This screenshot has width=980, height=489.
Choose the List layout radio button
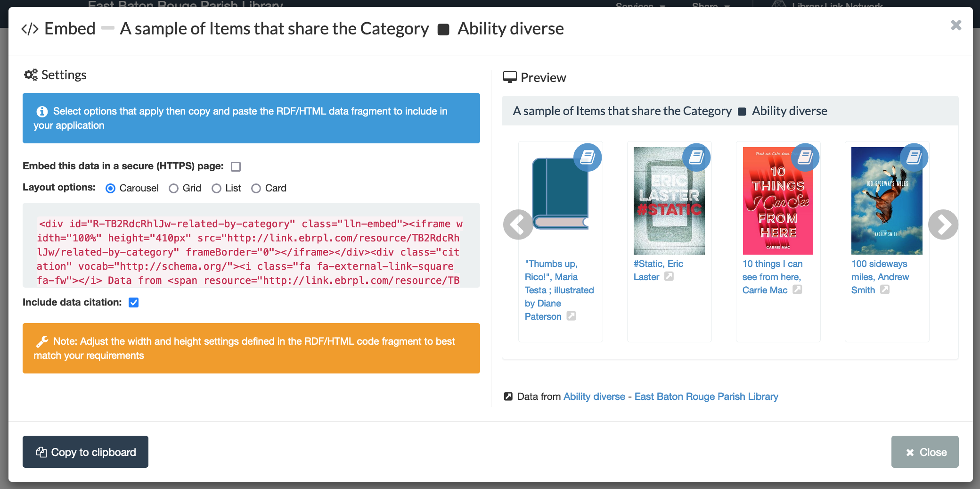click(x=216, y=188)
